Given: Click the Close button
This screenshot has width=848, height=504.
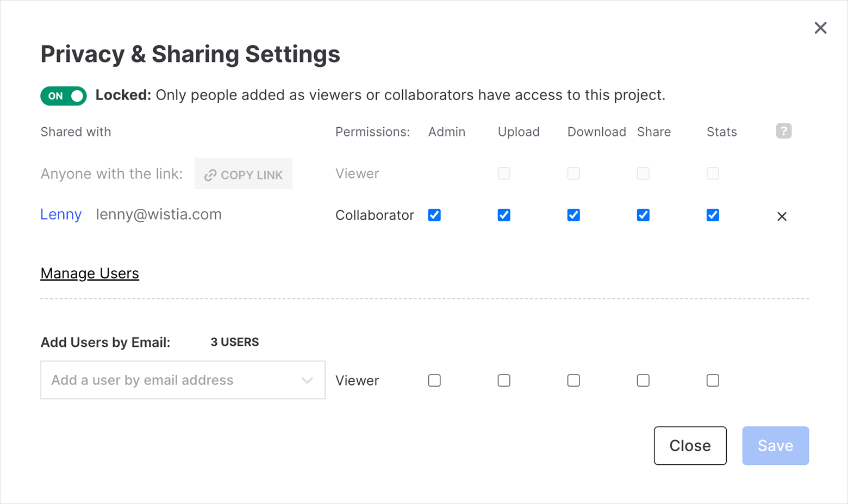Looking at the screenshot, I should (x=690, y=445).
